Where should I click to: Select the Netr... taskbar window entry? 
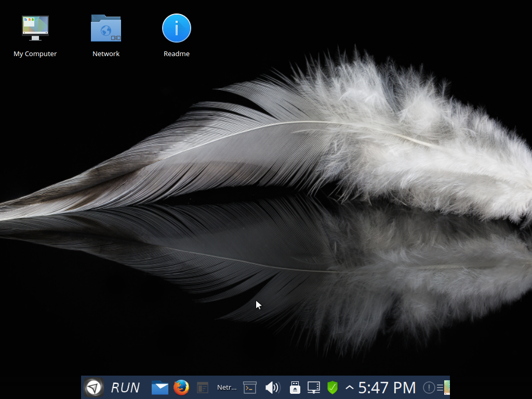tap(227, 388)
